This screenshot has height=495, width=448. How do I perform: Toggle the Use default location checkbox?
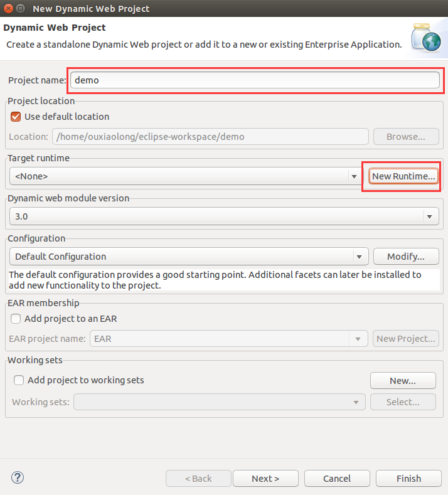click(16, 117)
